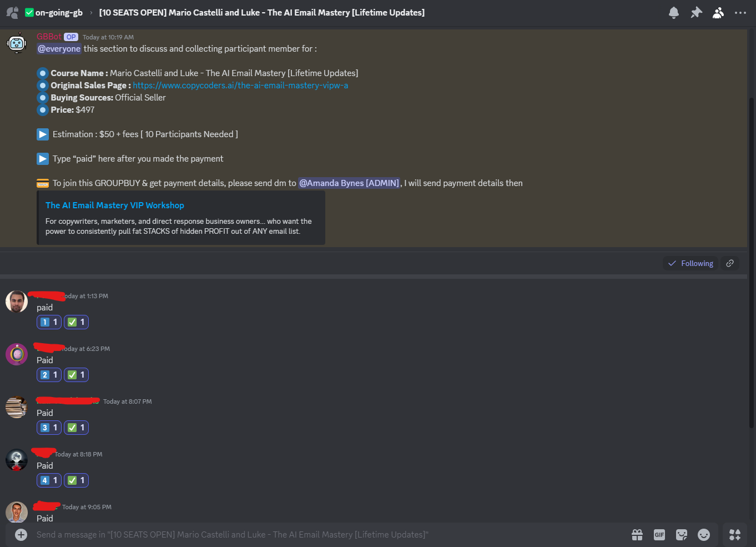Toggle checkmark reaction on 1:13 PM message
This screenshot has height=547, width=756.
(x=76, y=322)
